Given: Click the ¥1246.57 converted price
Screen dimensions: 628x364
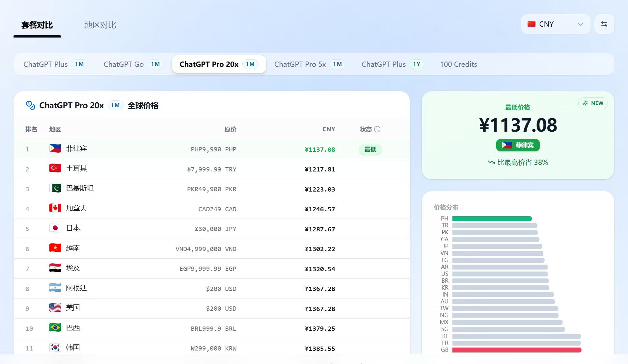Looking at the screenshot, I should [320, 209].
